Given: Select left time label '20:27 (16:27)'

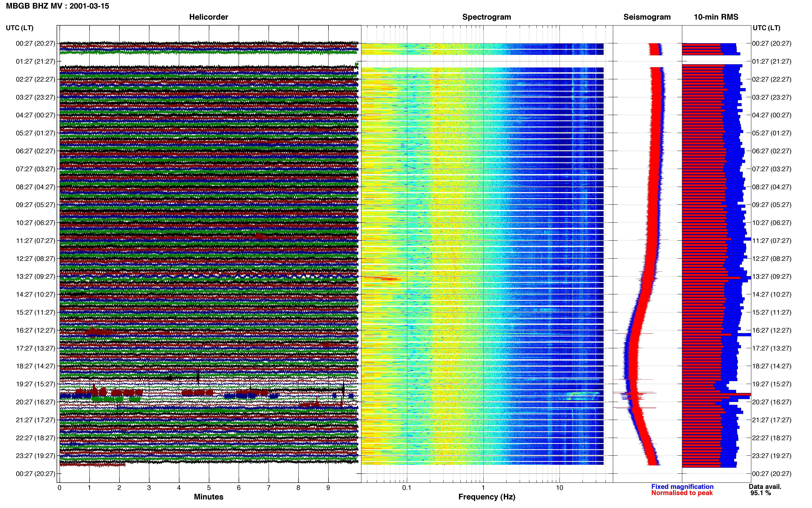Looking at the screenshot, I should (35, 402).
